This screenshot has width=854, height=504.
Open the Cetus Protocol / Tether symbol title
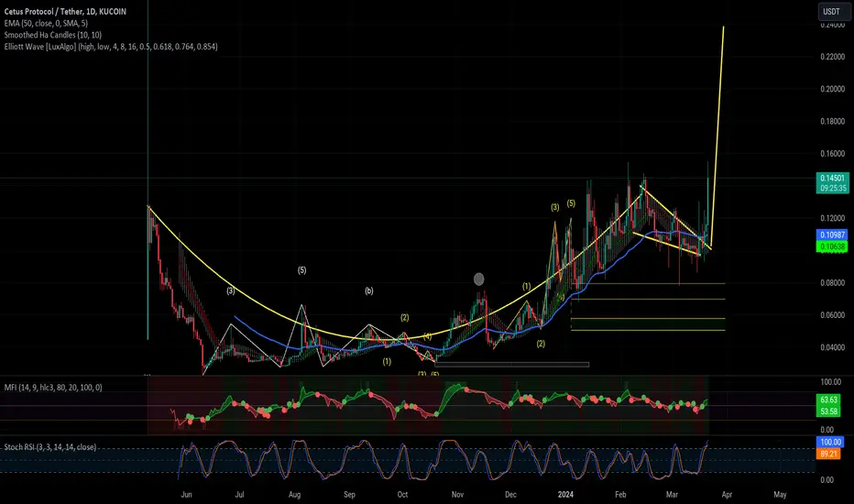65,11
